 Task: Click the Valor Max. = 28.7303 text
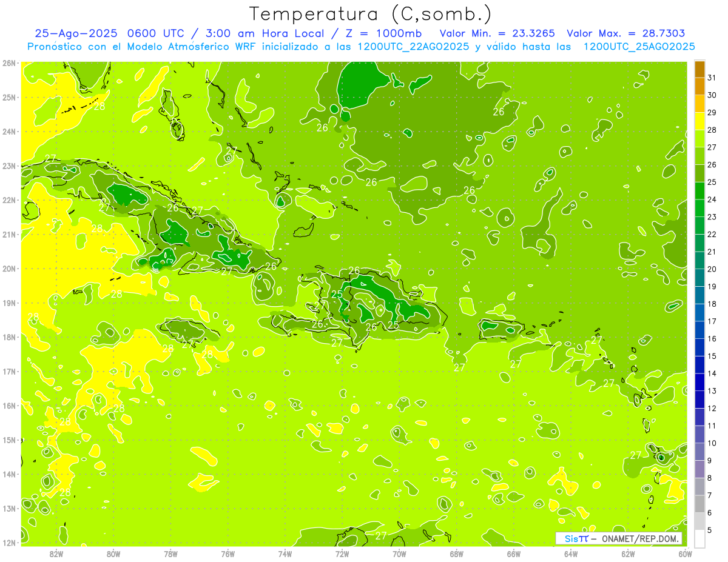pyautogui.click(x=626, y=33)
